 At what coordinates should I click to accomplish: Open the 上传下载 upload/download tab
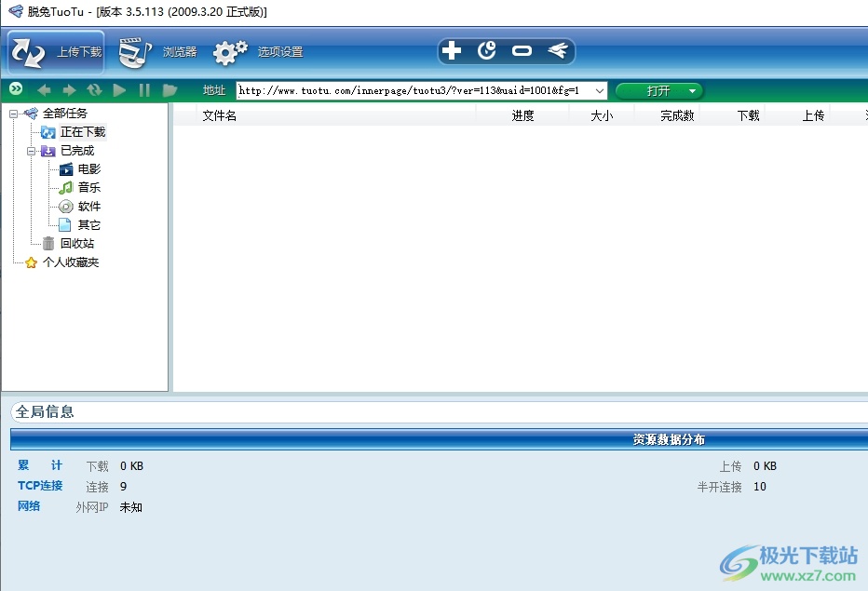[56, 52]
